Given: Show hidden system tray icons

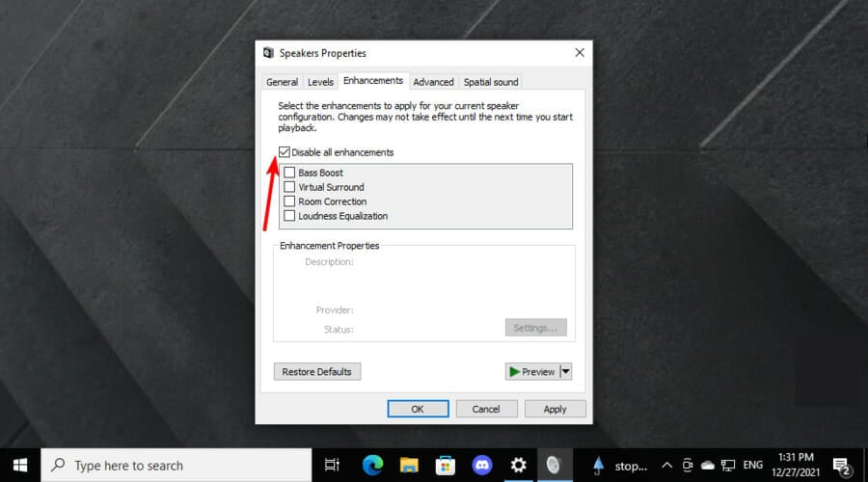Looking at the screenshot, I should click(667, 466).
